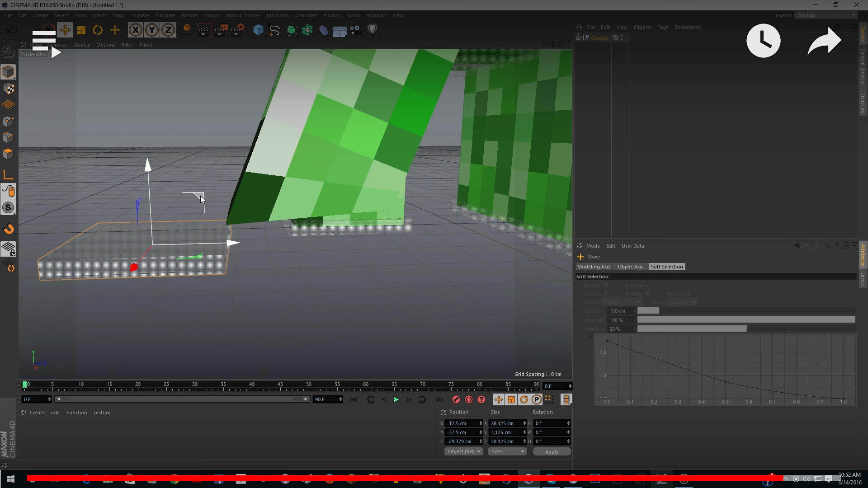Click the Make Editable icon in left palette
This screenshot has height=488, width=868.
click(8, 52)
